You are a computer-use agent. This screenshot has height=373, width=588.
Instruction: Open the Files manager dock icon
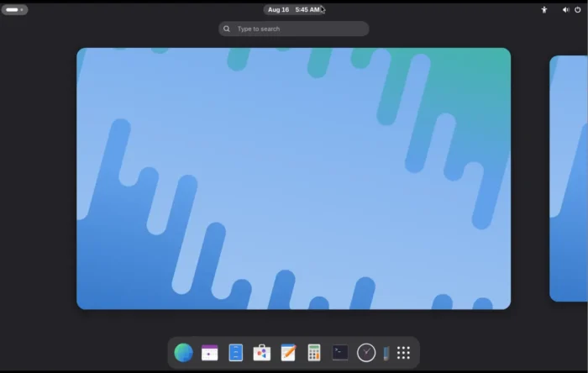236,353
